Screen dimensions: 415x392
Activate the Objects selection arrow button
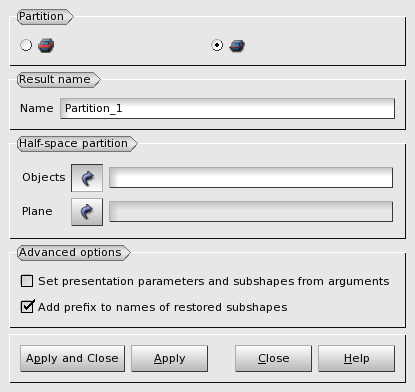pyautogui.click(x=87, y=178)
